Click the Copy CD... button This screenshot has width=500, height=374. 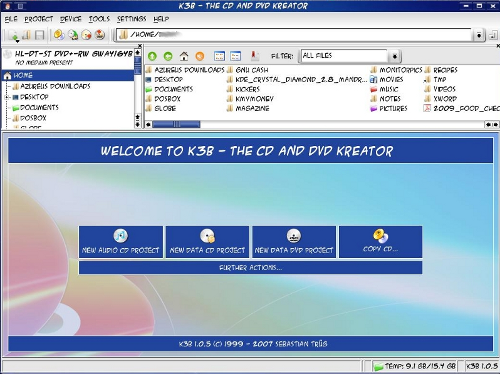pos(381,242)
